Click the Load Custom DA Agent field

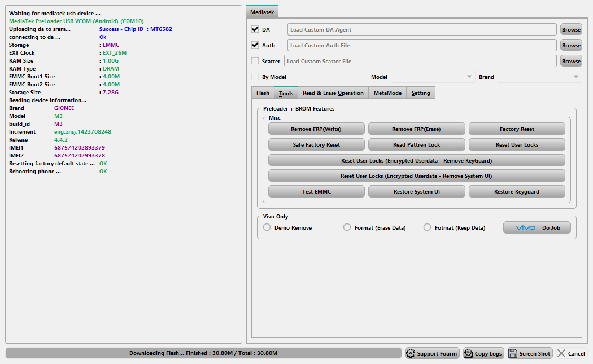[422, 29]
